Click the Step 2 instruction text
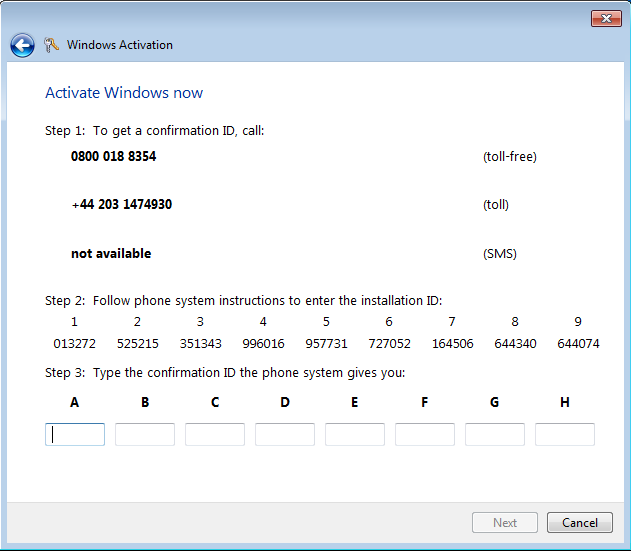The width and height of the screenshot is (631, 551). click(x=243, y=301)
